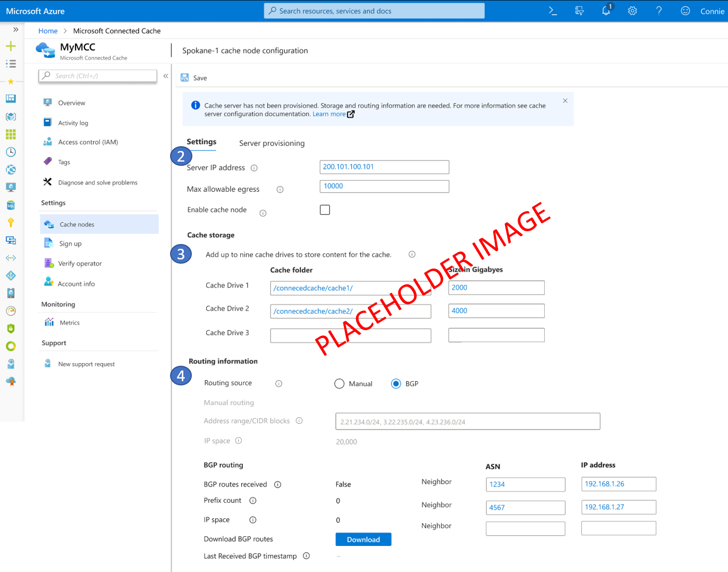Viewport: 728px width, 572px height.
Task: Open the portal settings gear
Action: [x=632, y=11]
